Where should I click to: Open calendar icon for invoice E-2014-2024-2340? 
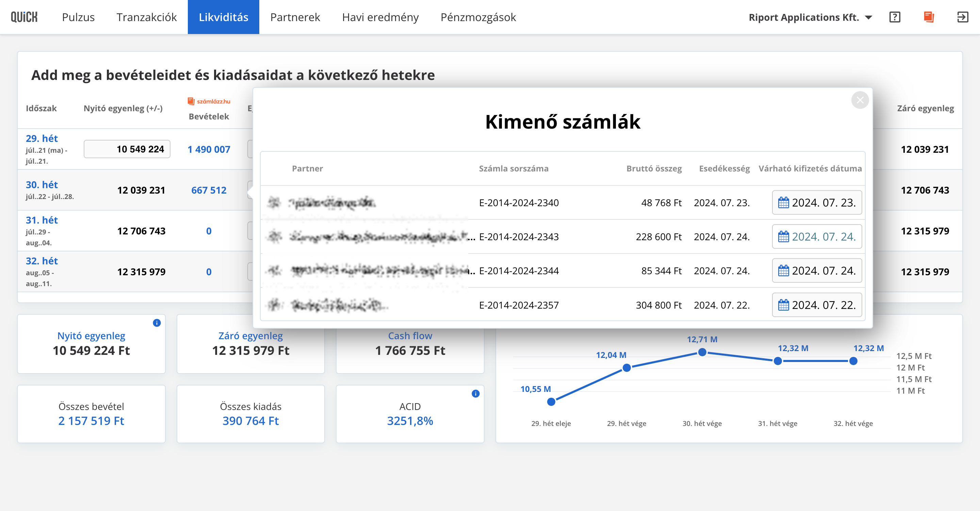(783, 203)
